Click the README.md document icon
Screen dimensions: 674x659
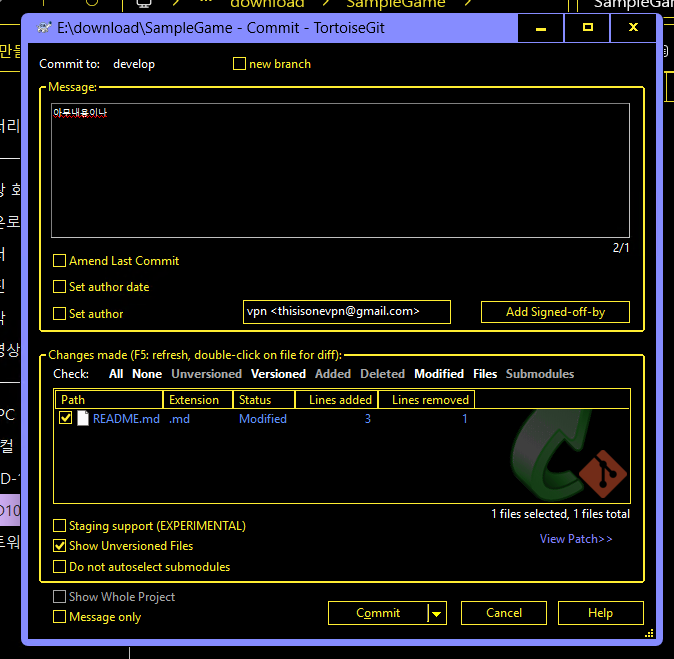click(83, 418)
